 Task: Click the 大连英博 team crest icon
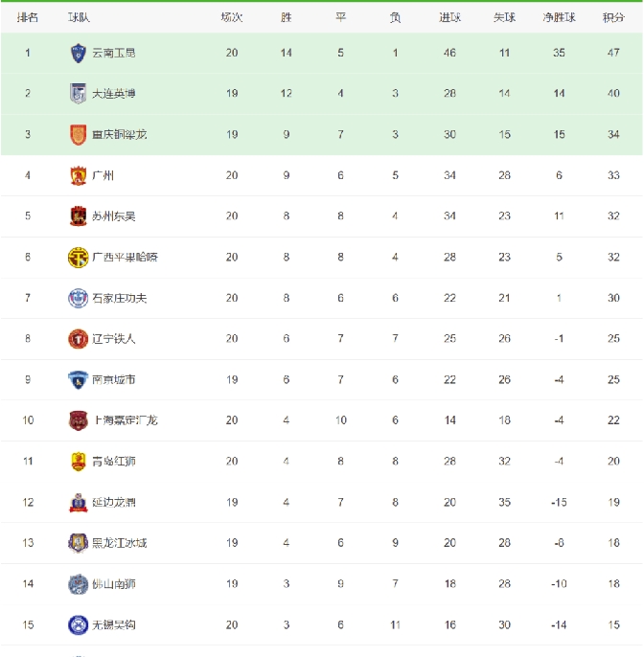click(x=78, y=94)
